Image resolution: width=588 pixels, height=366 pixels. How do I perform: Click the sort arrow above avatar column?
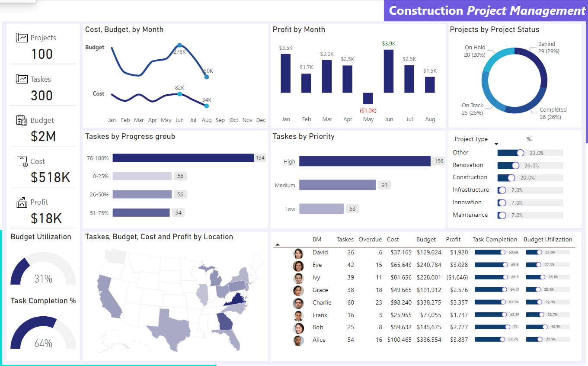pyautogui.click(x=278, y=245)
